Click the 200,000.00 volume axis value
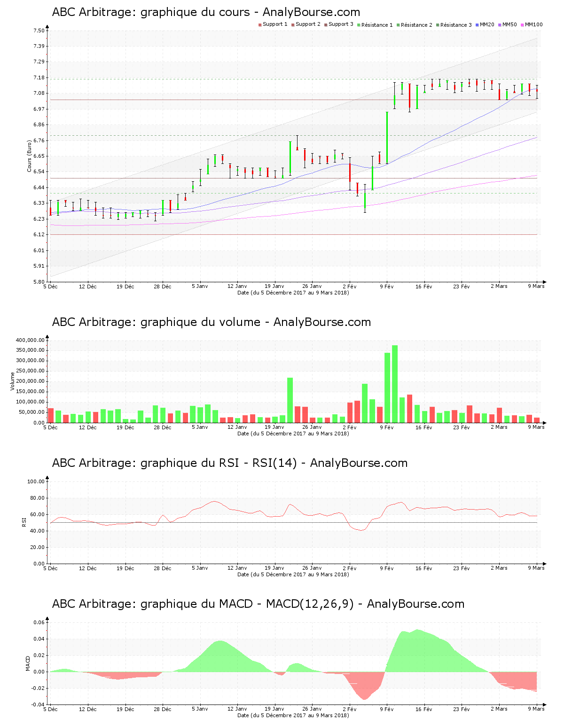 point(31,381)
